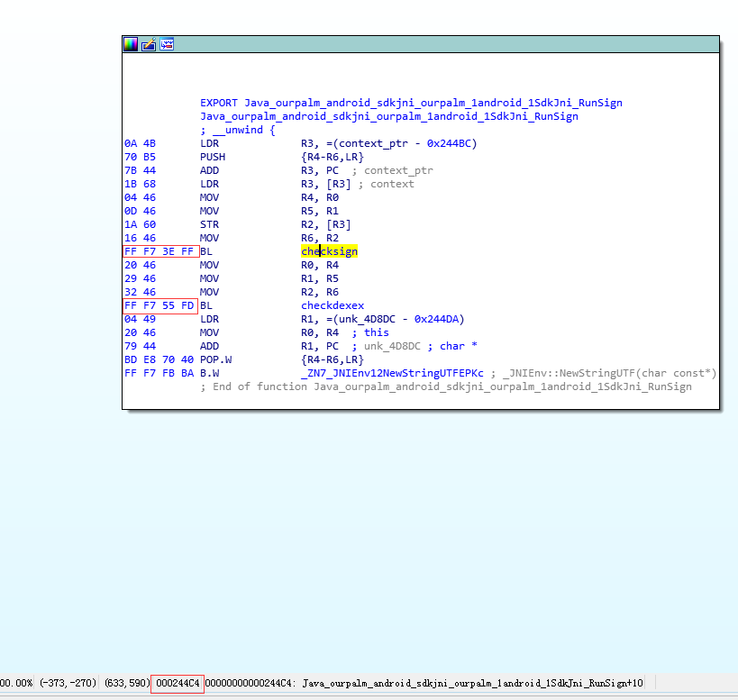Click the EXPORT Java_ourpalm RunSign line
The width and height of the screenshot is (738, 700).
pos(411,103)
